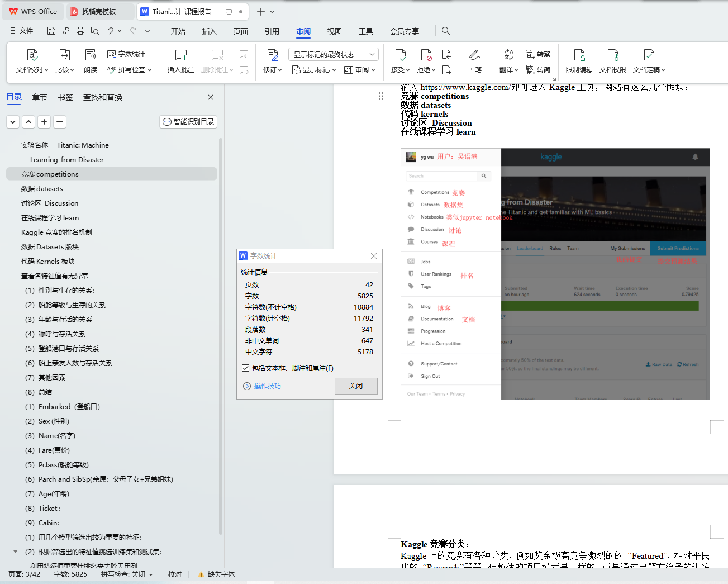Viewport: 728px width, 584px height.
Task: Click 文档校对 document proofreading tool
Action: 32,61
